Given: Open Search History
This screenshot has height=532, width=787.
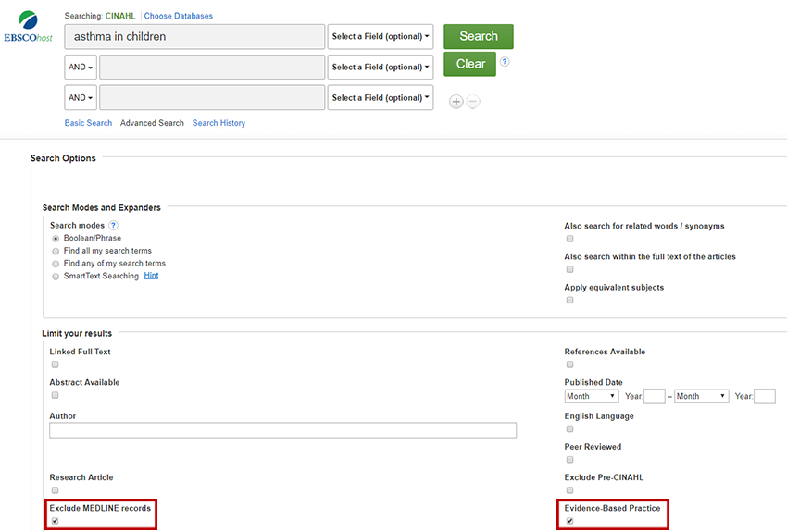Looking at the screenshot, I should pyautogui.click(x=219, y=123).
